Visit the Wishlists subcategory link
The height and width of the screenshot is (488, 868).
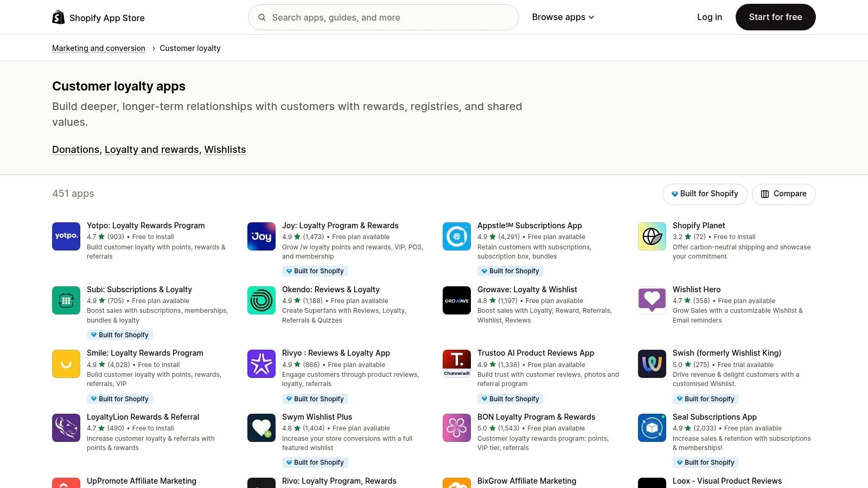pyautogui.click(x=225, y=150)
